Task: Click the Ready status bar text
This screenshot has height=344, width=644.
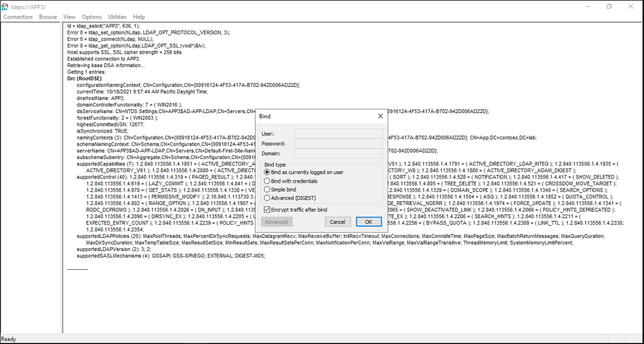Action: click(9, 339)
